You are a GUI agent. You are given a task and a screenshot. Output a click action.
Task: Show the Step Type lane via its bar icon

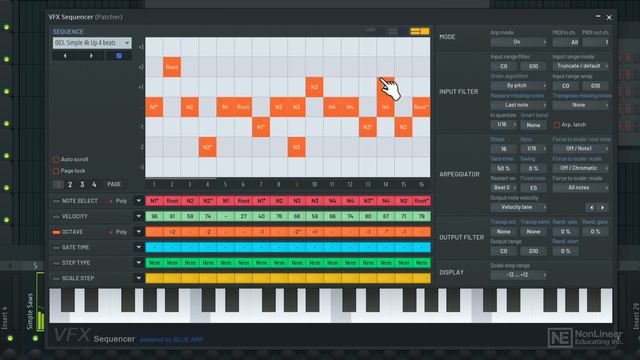56,263
